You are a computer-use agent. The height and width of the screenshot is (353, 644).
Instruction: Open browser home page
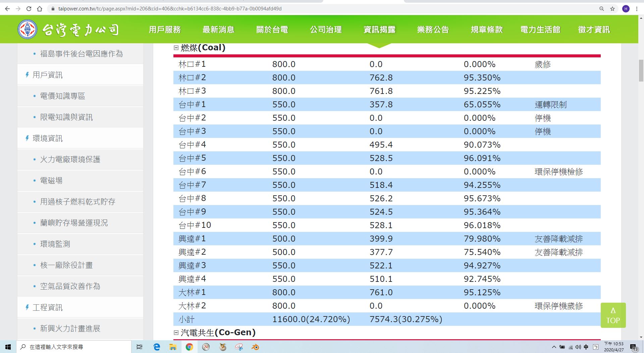[x=40, y=9]
